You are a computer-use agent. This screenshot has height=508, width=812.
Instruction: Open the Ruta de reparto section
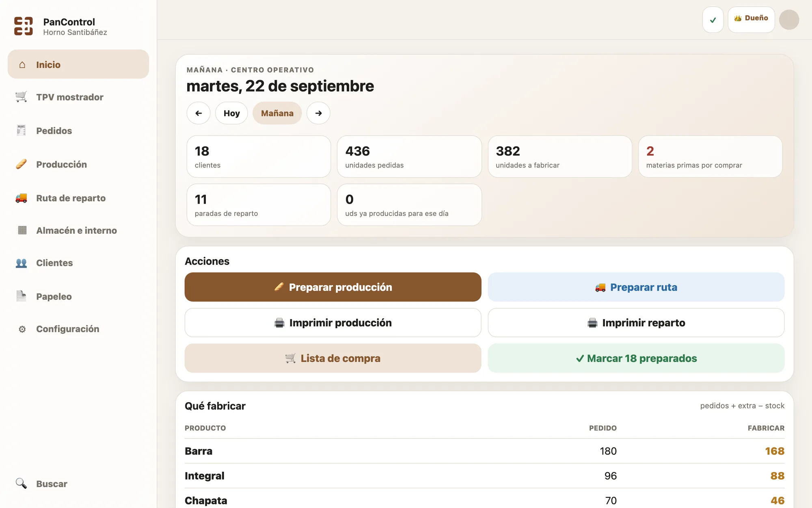pyautogui.click(x=78, y=198)
